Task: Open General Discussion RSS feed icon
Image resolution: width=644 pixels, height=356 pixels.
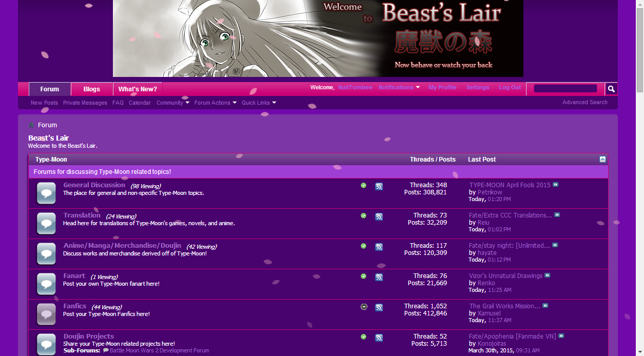Action: 379,187
